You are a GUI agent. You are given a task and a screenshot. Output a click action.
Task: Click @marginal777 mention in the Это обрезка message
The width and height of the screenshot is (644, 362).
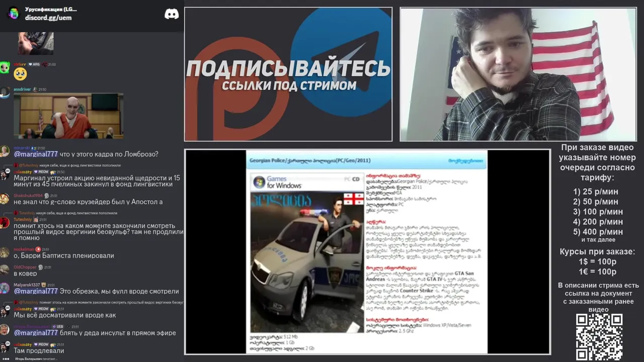tap(36, 291)
